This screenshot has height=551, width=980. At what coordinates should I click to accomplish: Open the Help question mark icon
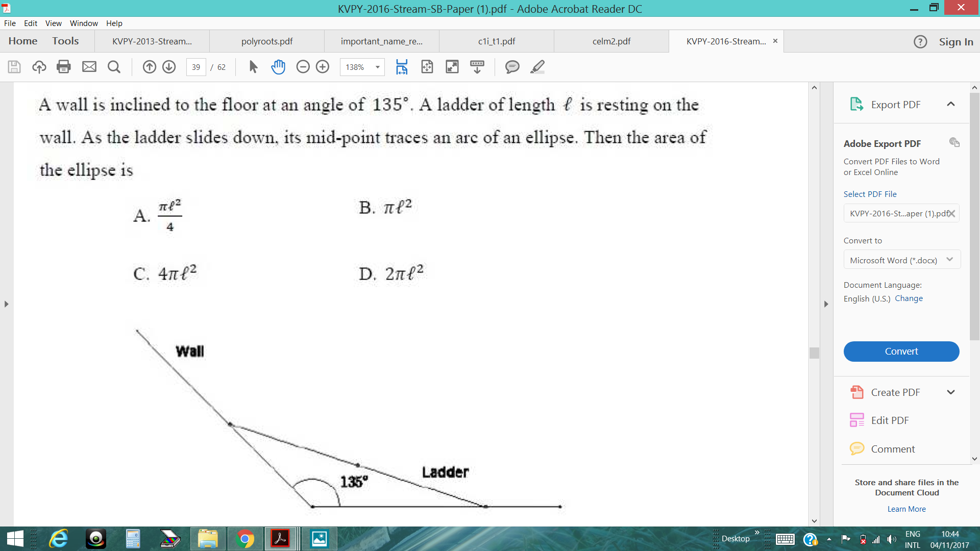920,42
